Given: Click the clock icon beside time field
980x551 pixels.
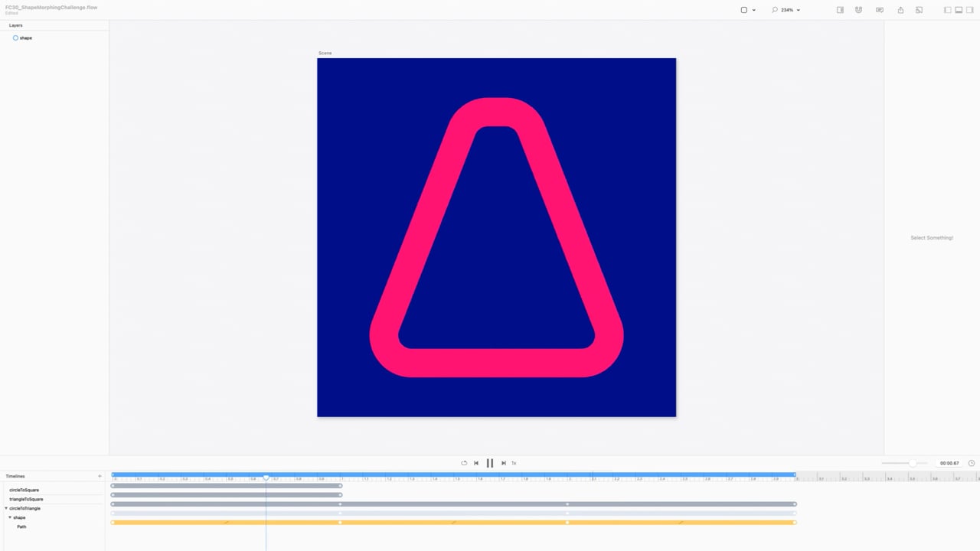Looking at the screenshot, I should (x=972, y=463).
